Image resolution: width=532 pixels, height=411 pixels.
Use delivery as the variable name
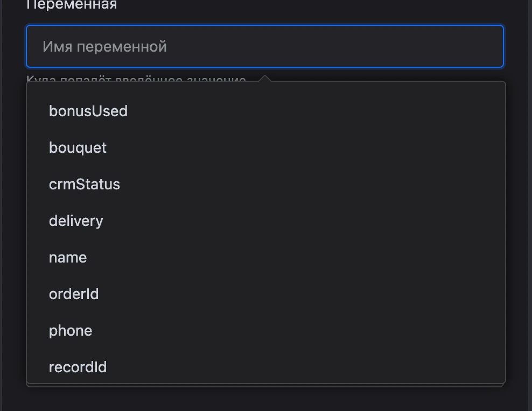[x=265, y=221]
